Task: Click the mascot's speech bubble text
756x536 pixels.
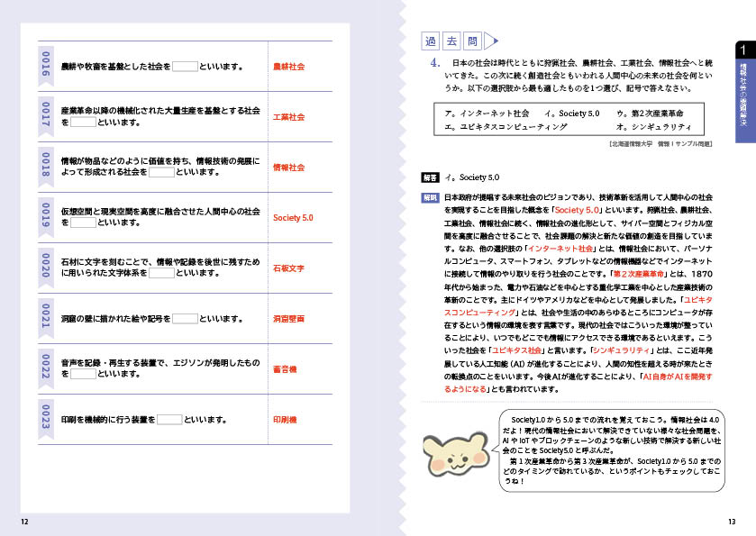Action: [x=612, y=450]
